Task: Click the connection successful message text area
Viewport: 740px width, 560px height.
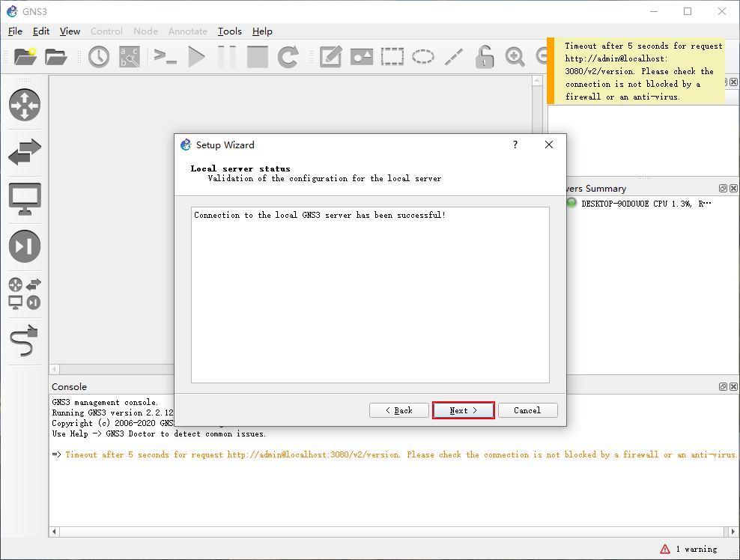Action: click(x=371, y=295)
